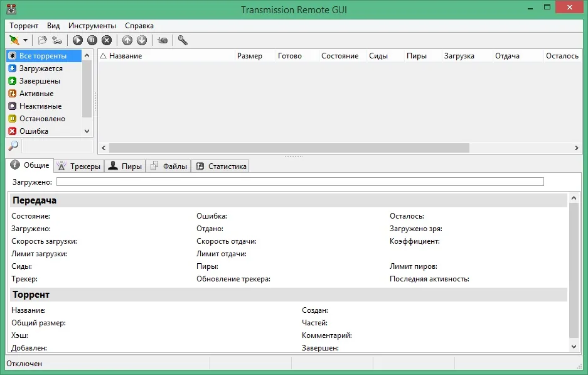Viewport: 588px width, 375px height.
Task: Select the Неактивные filter
Action: coord(44,106)
